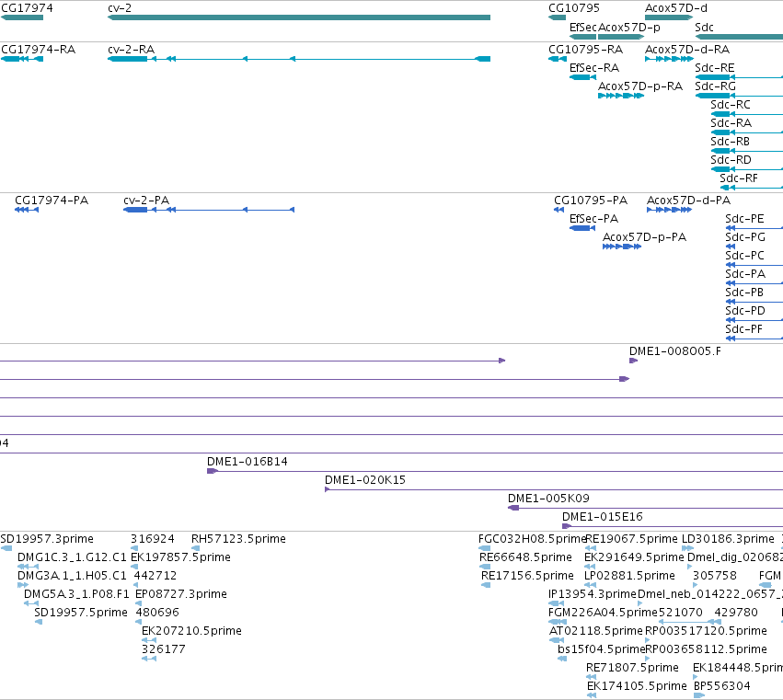
Task: Click the cv-2-RA transcript line
Action: (x=299, y=59)
